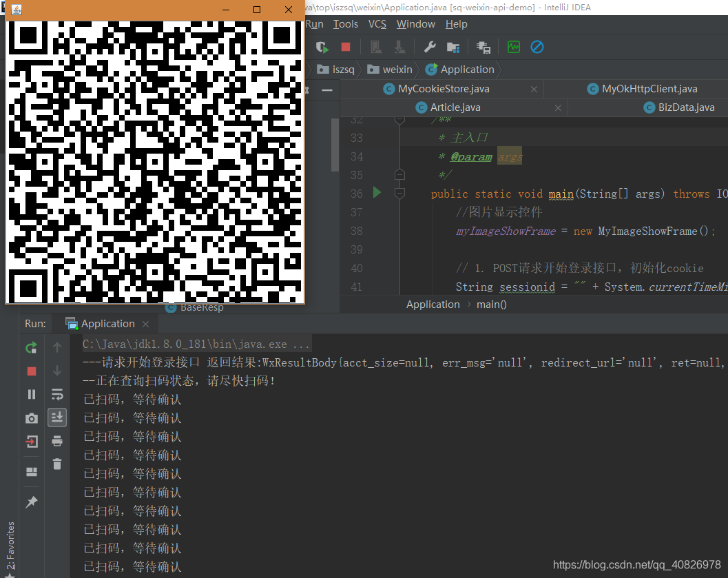Switch to the Article.java tab

[455, 107]
